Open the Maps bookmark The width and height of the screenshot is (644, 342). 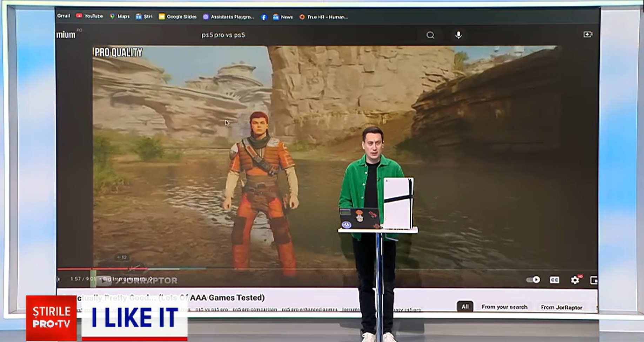coord(121,16)
